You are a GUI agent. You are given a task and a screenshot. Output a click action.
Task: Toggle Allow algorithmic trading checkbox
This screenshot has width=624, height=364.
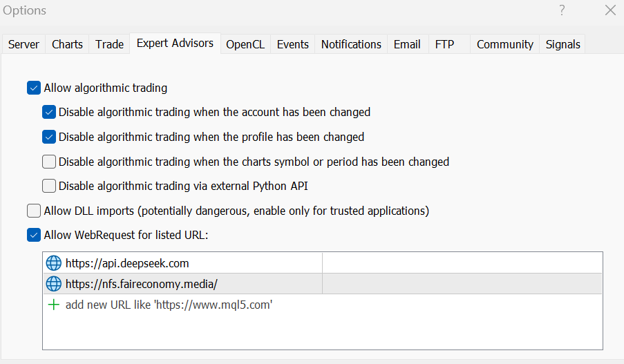point(34,88)
